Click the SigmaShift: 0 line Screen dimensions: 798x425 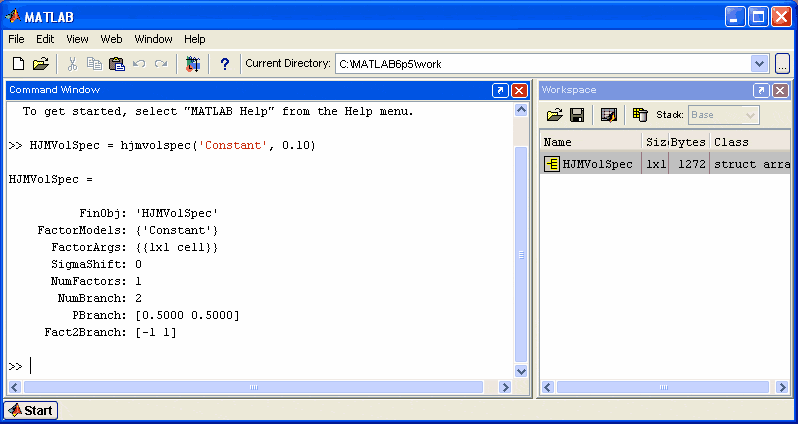tap(96, 264)
